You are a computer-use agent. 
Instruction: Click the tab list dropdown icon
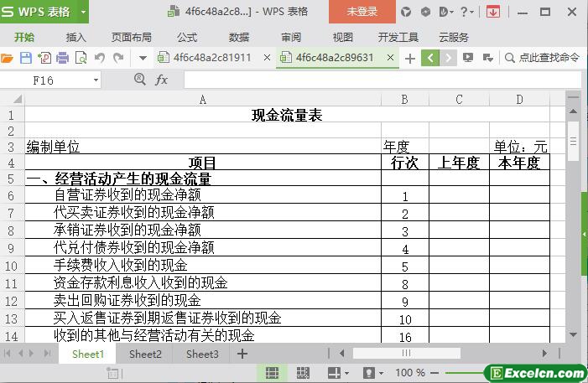click(488, 58)
